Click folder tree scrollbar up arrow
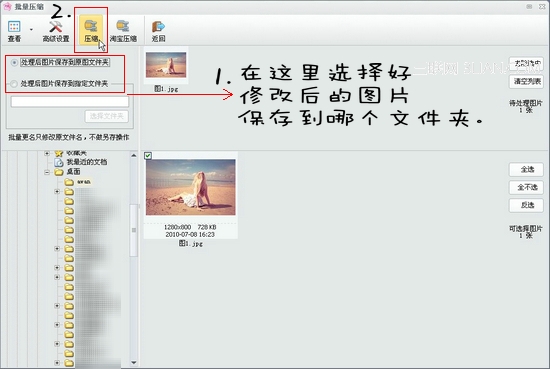 [x=134, y=155]
